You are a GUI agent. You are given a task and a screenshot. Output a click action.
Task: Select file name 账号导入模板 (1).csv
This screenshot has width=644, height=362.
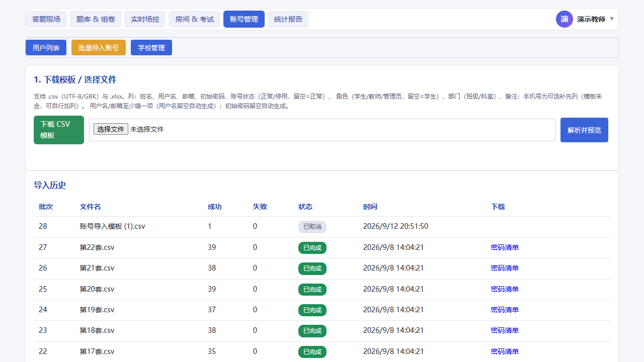click(x=112, y=226)
